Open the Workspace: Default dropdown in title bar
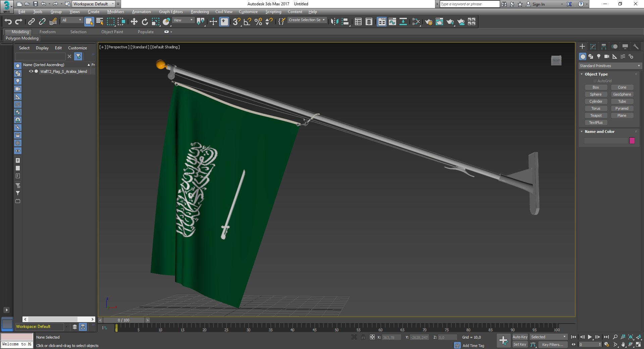Screen dimensions: 644x349 click(94, 4)
